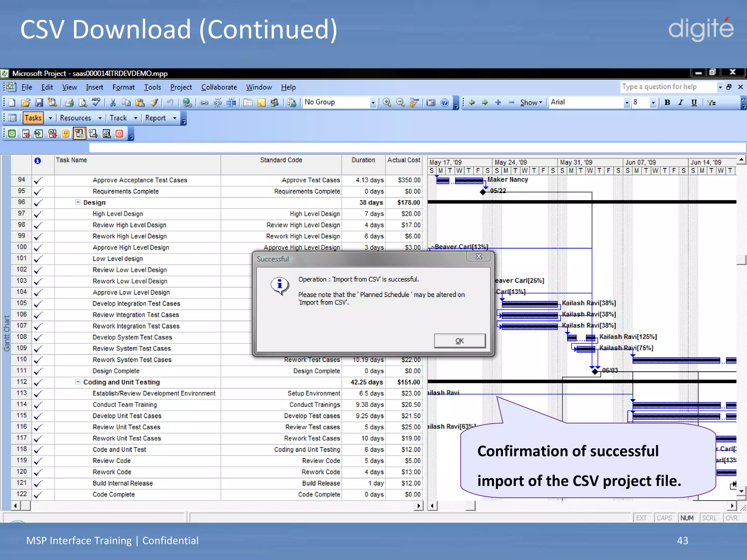Click the Zoom Out magnifier icon
This screenshot has height=560, width=747.
tap(400, 103)
